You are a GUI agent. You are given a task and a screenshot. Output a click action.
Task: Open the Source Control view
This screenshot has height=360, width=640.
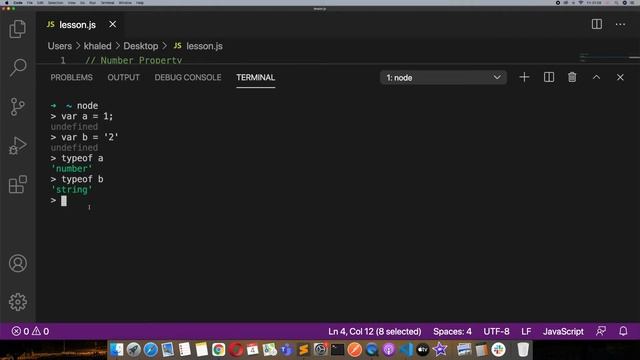tap(18, 107)
